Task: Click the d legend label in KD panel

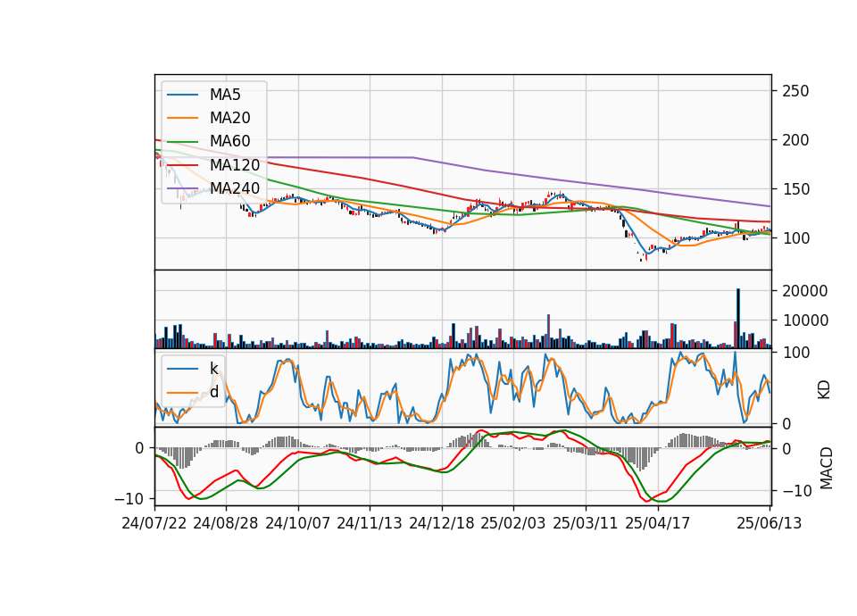Action: [x=213, y=392]
